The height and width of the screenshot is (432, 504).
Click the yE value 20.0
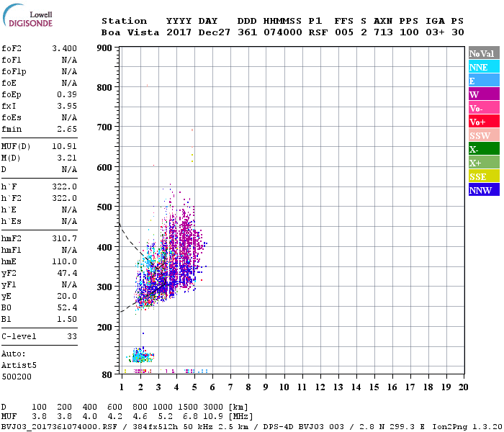pyautogui.click(x=67, y=296)
